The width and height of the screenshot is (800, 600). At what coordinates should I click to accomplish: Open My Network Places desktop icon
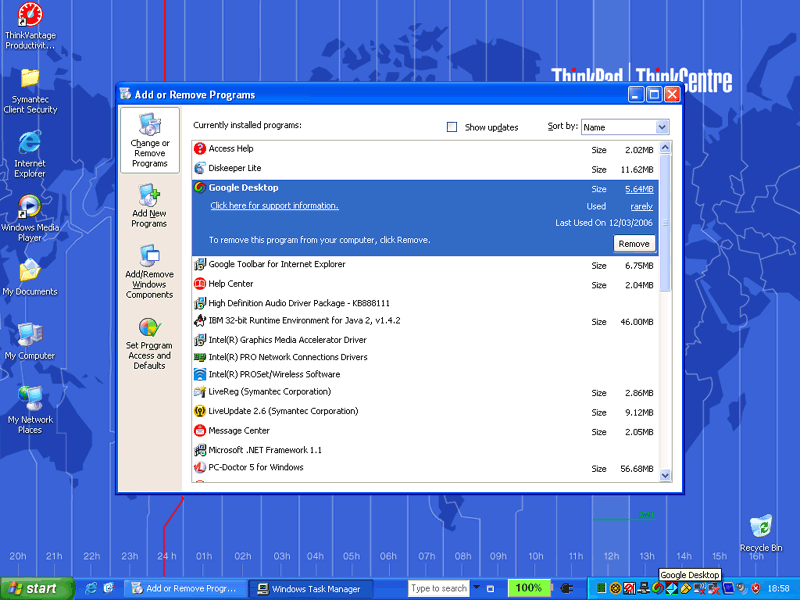pyautogui.click(x=30, y=410)
